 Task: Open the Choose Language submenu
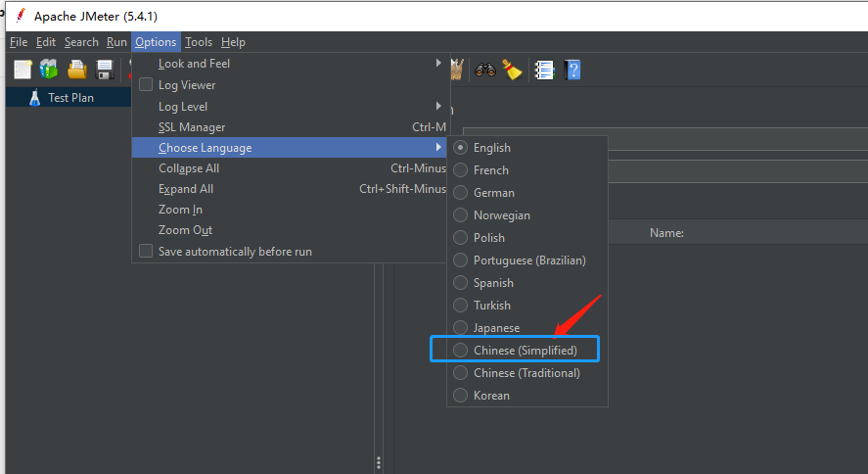[x=289, y=147]
